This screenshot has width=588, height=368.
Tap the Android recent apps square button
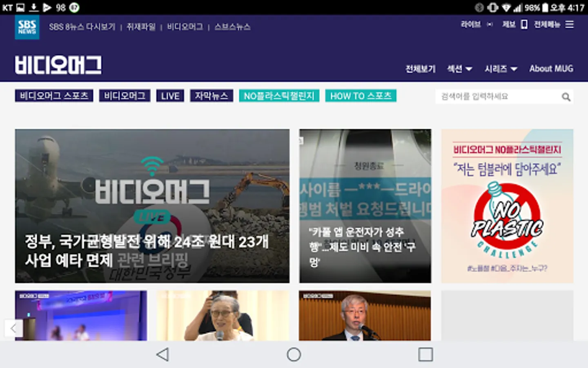425,354
